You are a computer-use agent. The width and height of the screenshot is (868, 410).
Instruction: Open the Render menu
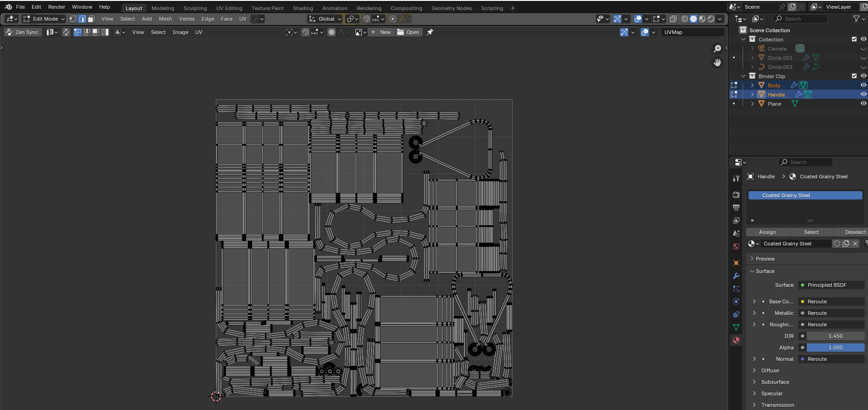(56, 7)
